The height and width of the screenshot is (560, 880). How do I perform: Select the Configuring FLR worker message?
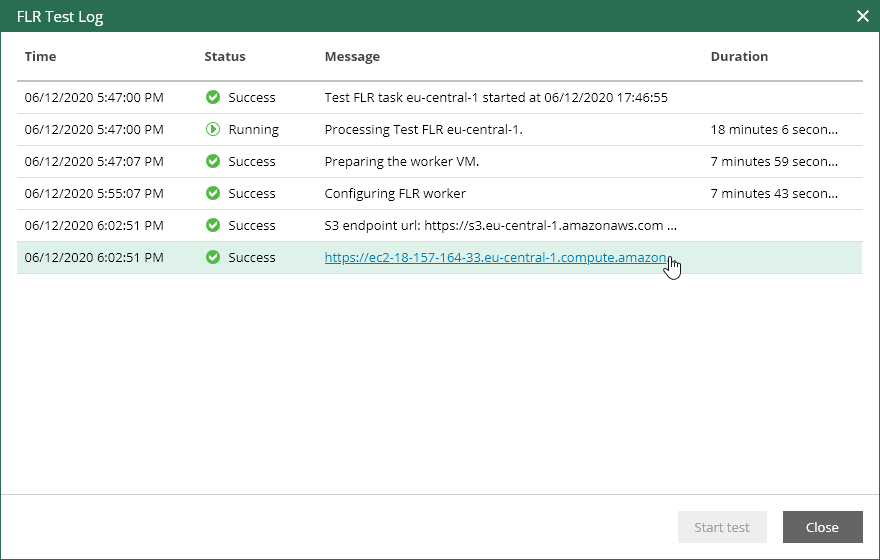[395, 193]
